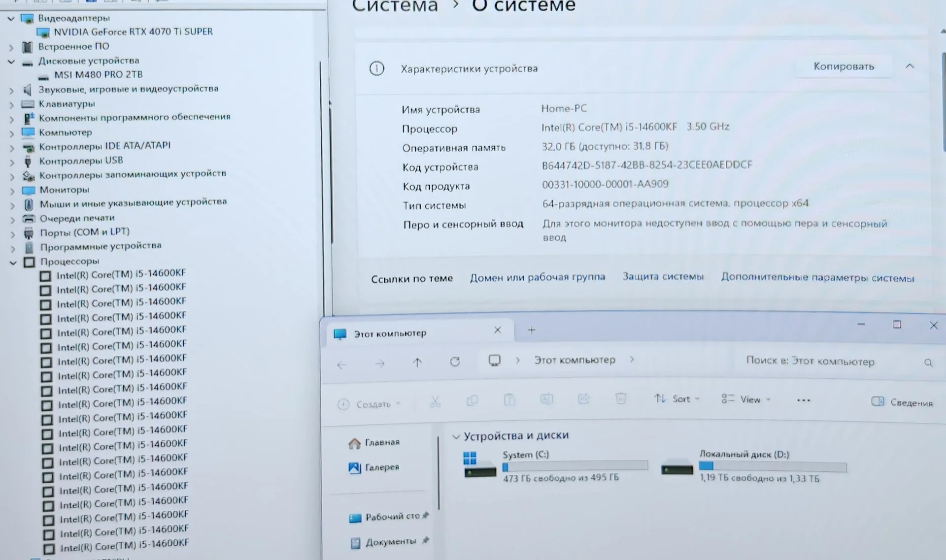The image size is (946, 560).
Task: Expand the Встроенное ПО tree node
Action: click(11, 48)
